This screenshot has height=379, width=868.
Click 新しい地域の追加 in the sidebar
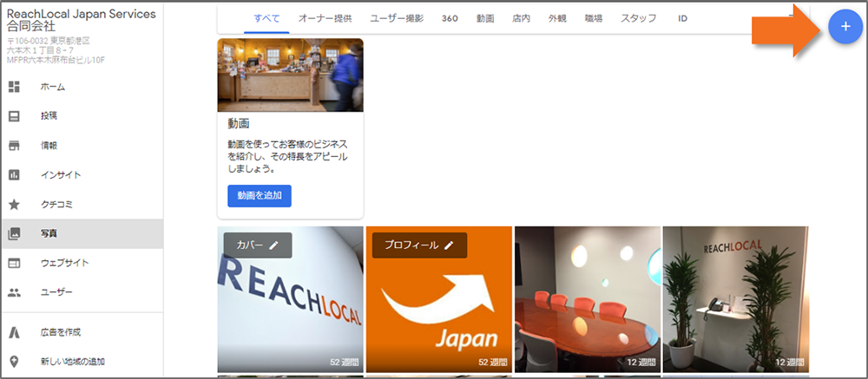point(82,362)
